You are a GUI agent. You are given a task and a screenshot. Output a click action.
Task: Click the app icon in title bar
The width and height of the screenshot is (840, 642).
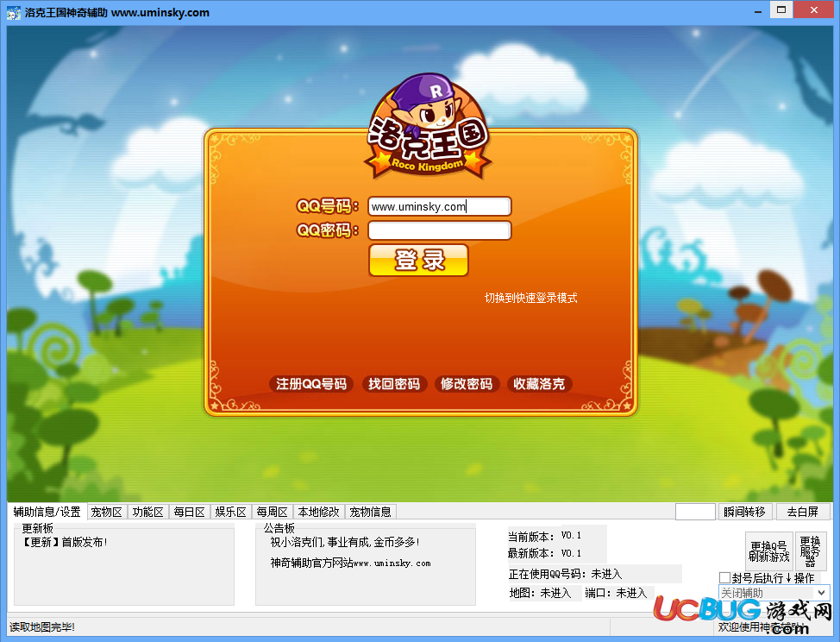click(14, 12)
